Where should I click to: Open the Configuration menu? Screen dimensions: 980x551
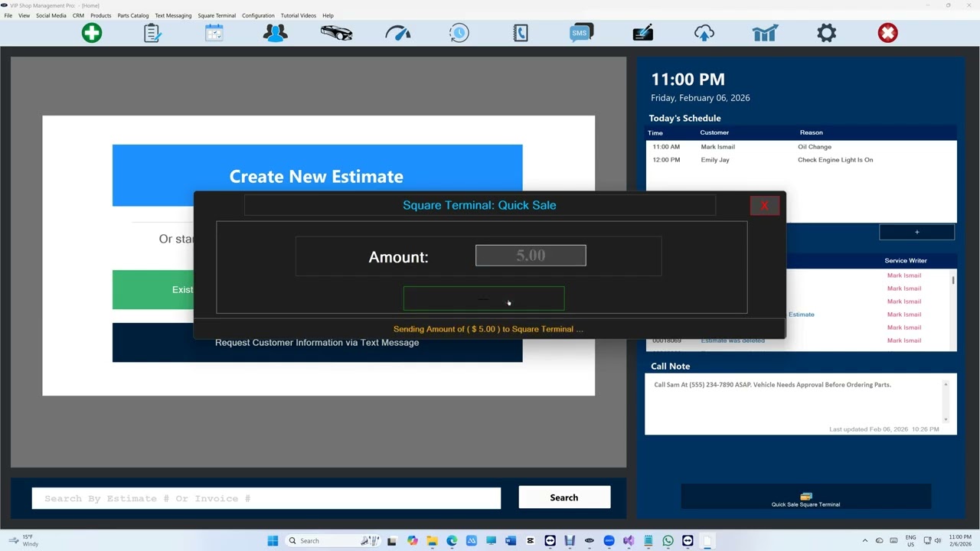pos(258,15)
